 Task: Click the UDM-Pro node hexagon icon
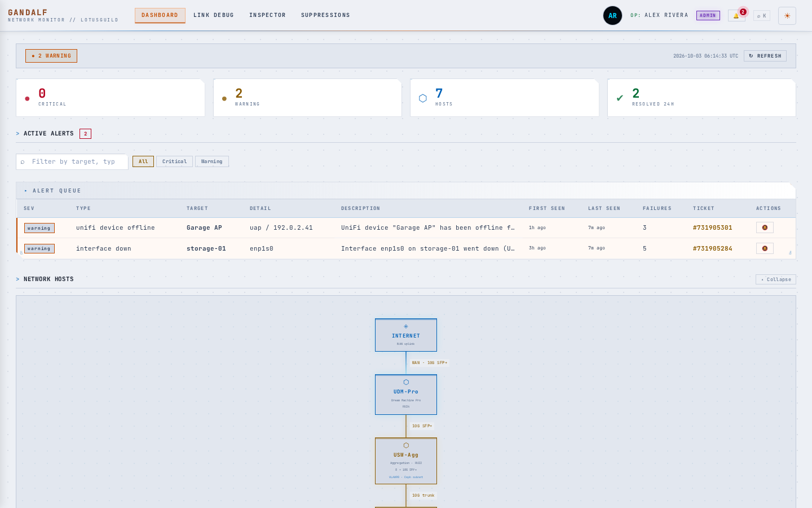click(x=406, y=382)
